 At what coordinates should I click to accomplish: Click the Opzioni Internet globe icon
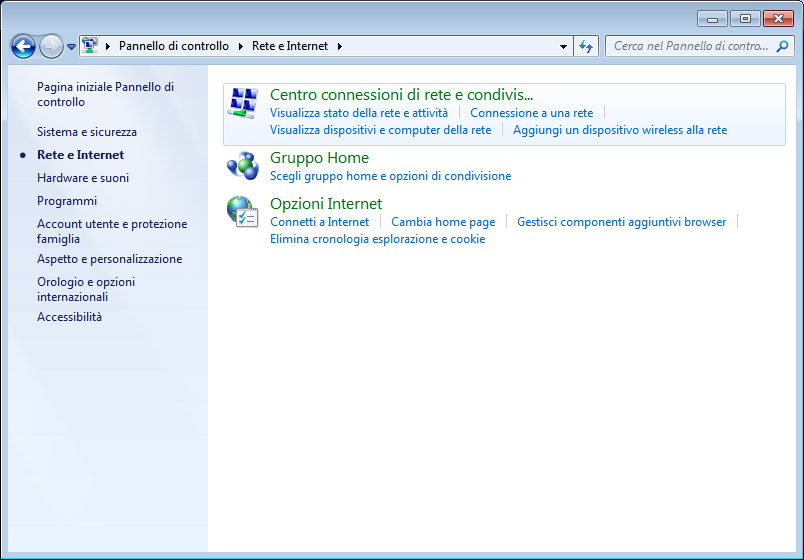click(243, 211)
